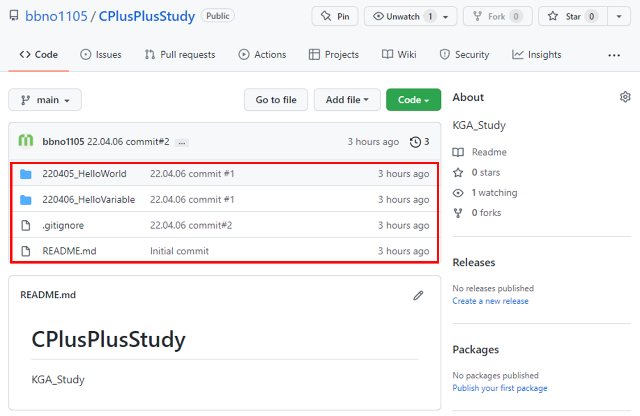640x416 pixels.
Task: Expand the commit message ellipsis button
Action: tap(182, 143)
